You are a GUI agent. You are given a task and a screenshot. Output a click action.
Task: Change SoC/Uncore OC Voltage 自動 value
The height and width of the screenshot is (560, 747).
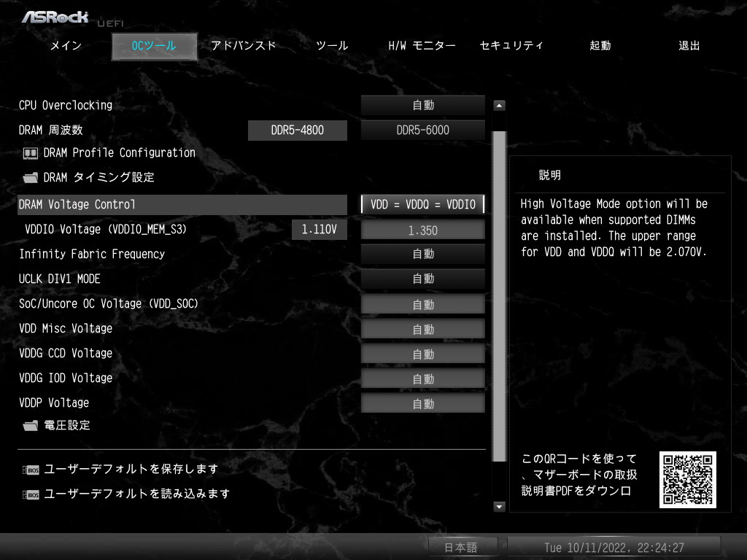coord(423,304)
